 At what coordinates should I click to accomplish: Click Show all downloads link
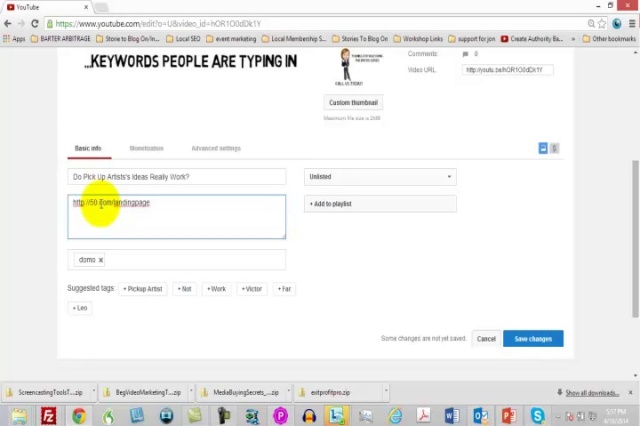(x=592, y=393)
